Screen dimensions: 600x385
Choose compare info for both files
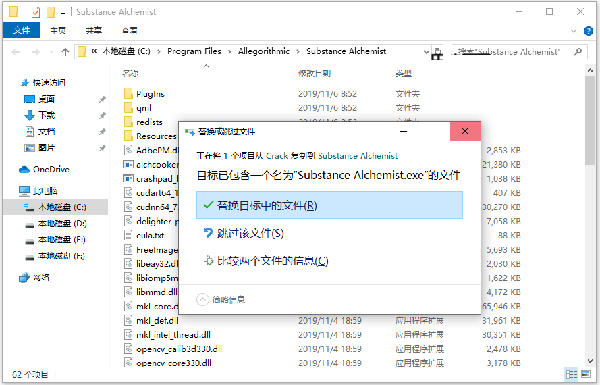coord(266,261)
